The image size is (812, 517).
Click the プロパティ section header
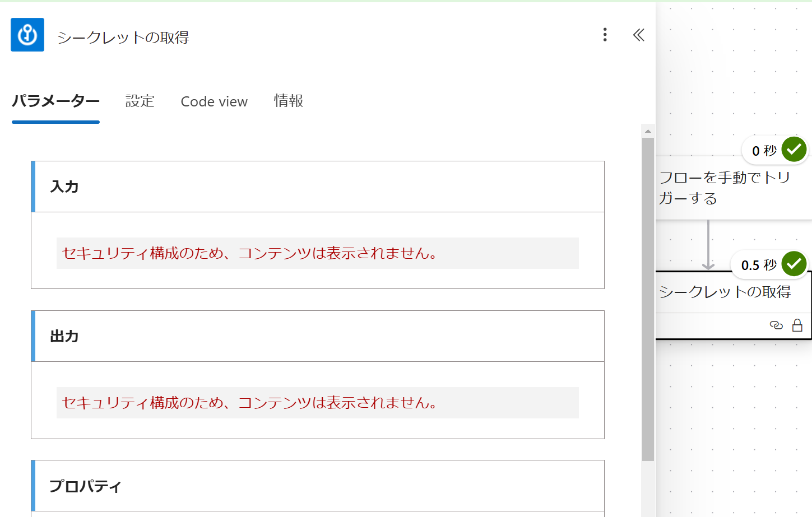tap(318, 486)
